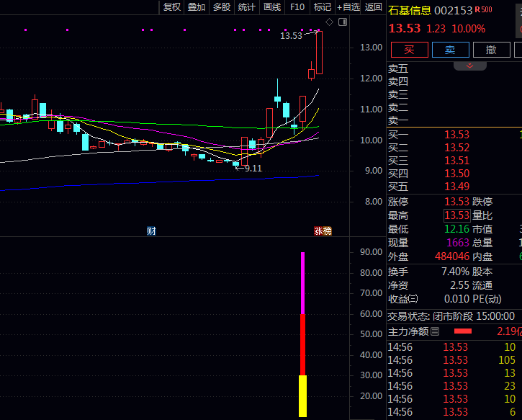Click the 涨榜 marker on chart
Screen dimensions: 522x420
(323, 231)
